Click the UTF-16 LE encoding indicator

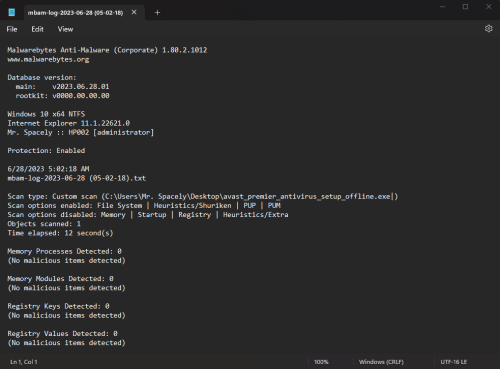pyautogui.click(x=454, y=362)
